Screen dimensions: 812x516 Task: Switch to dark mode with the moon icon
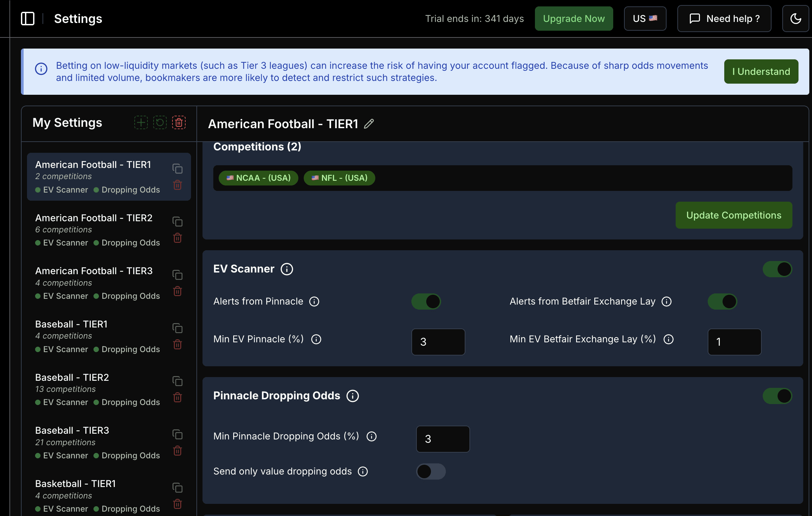tap(796, 19)
